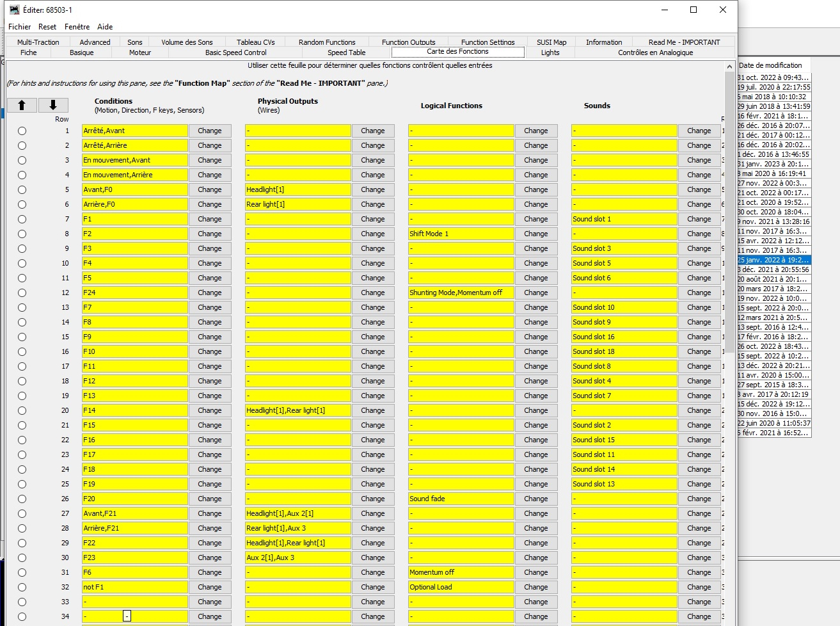Viewport: 840px width, 626px height.
Task: Change physical outputs for Headlight[1] row 5
Action: click(x=373, y=189)
